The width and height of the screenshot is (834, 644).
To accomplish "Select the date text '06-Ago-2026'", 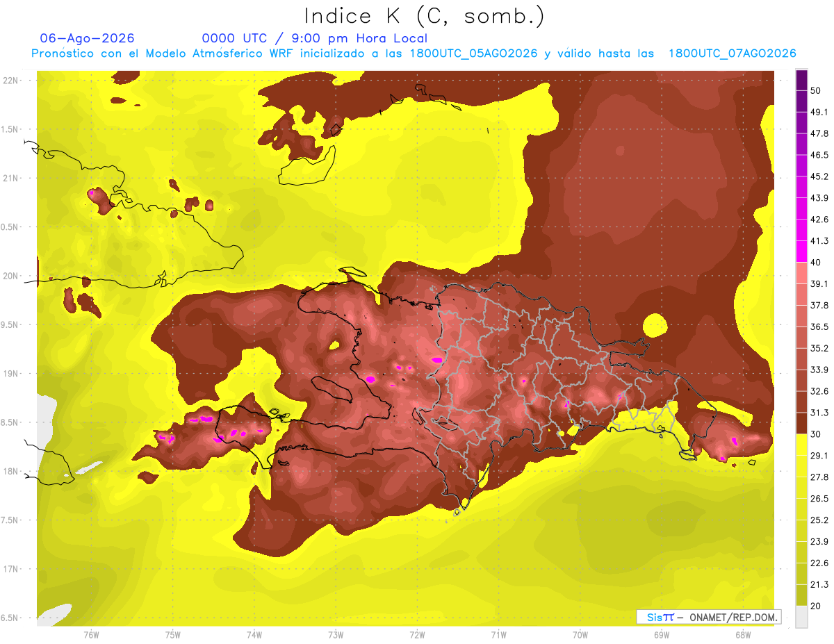I will point(88,38).
